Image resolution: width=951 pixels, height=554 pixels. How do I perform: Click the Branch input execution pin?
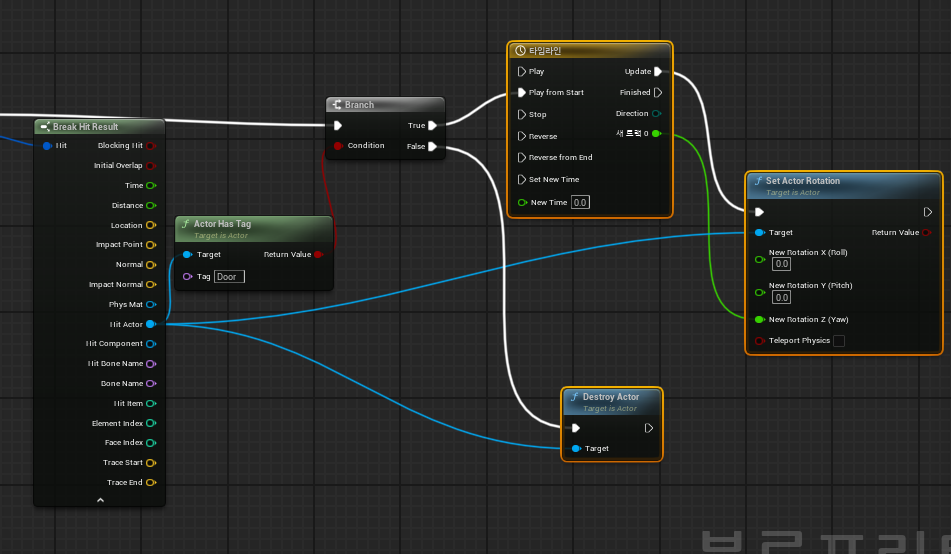[338, 126]
